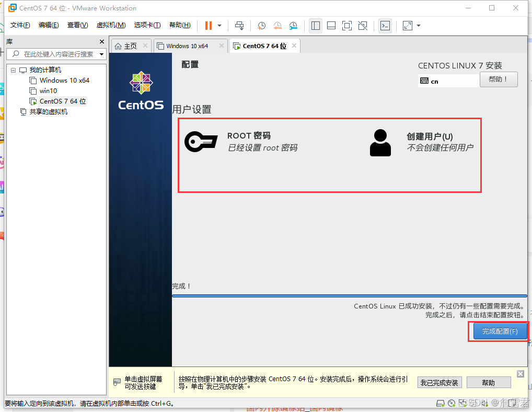
Task: Open the console view toolbar icon
Action: (x=385, y=26)
